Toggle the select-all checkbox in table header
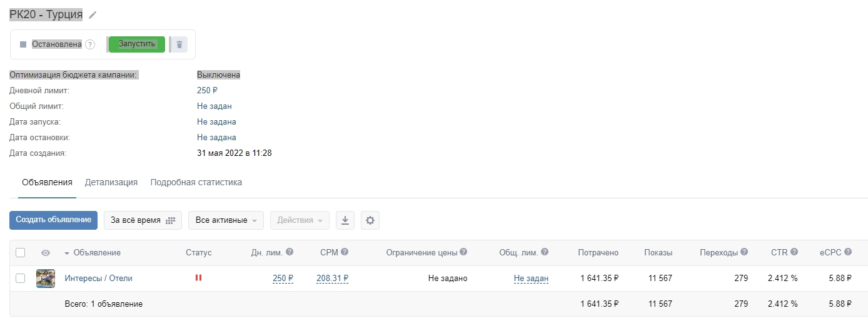 point(21,253)
